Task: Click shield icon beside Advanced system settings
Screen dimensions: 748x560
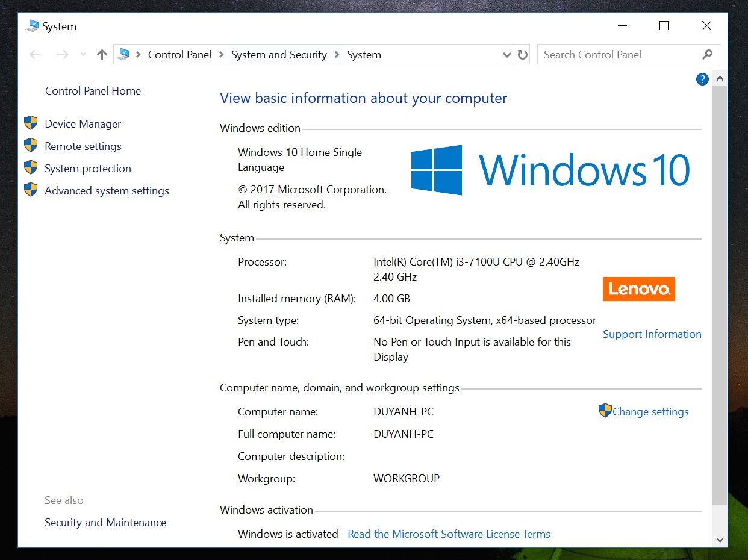Action: 31,190
